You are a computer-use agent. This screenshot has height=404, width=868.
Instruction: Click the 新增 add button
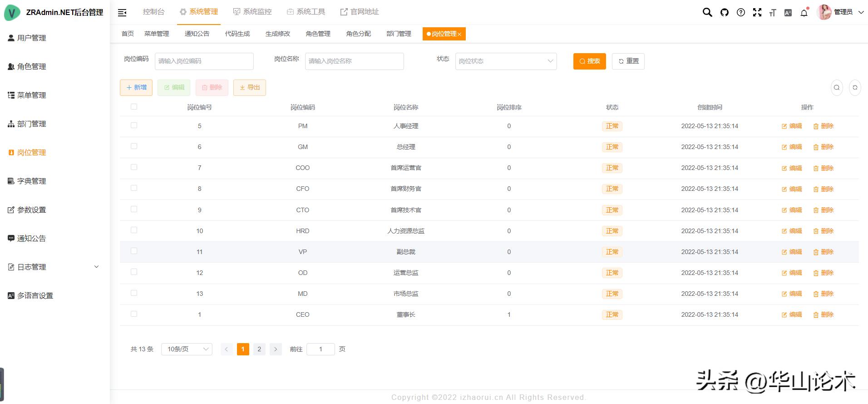pos(136,88)
